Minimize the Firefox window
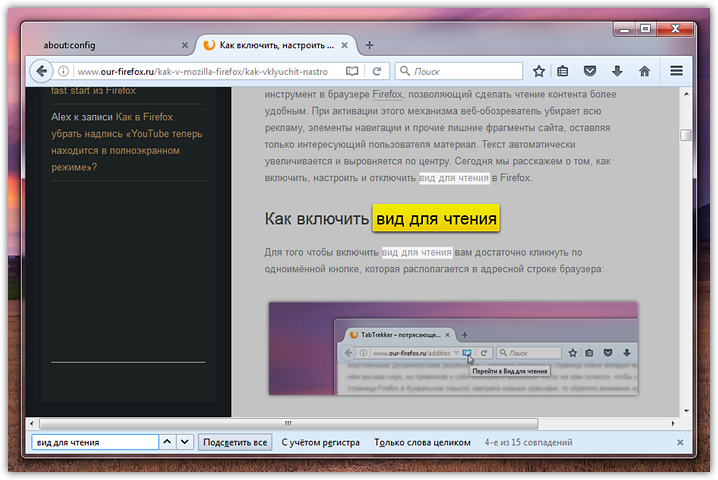Screen dimensions: 718x480 (x=625, y=30)
